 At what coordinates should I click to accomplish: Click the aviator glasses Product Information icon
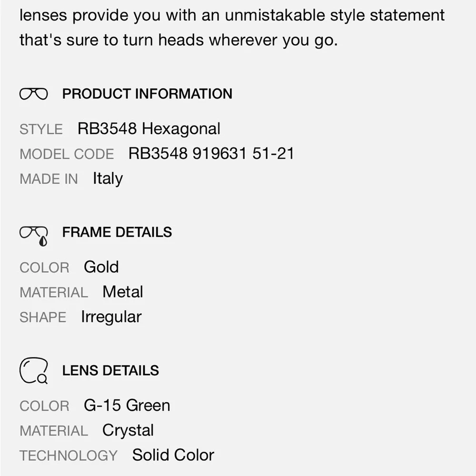pyautogui.click(x=33, y=94)
